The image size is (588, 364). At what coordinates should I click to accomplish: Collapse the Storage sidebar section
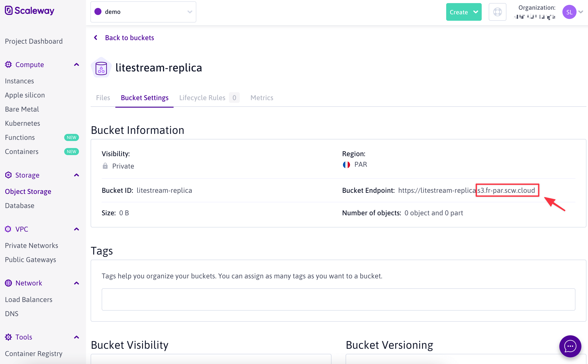(x=76, y=175)
